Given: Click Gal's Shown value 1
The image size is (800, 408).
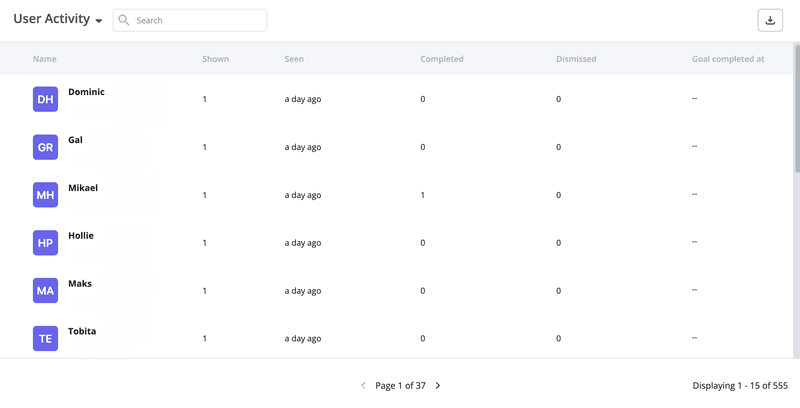Looking at the screenshot, I should (x=205, y=147).
